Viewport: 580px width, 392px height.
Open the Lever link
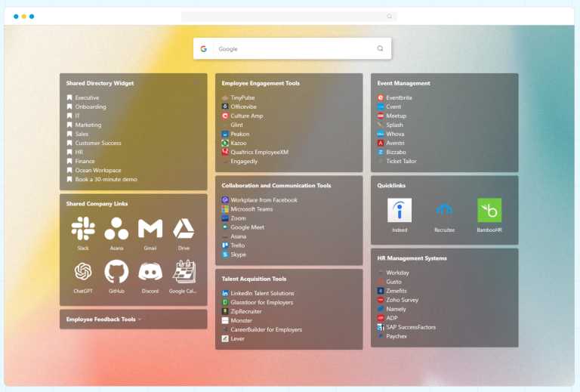click(x=238, y=338)
